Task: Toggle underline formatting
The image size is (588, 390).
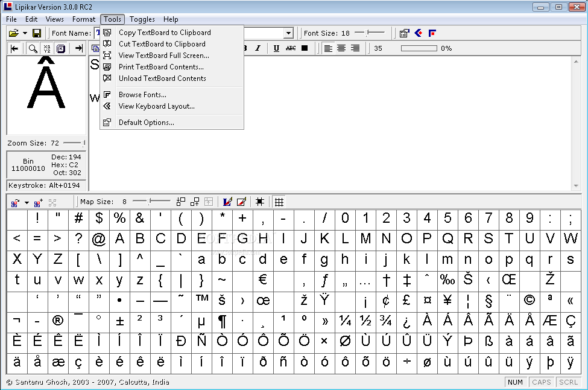Action: click(x=276, y=48)
